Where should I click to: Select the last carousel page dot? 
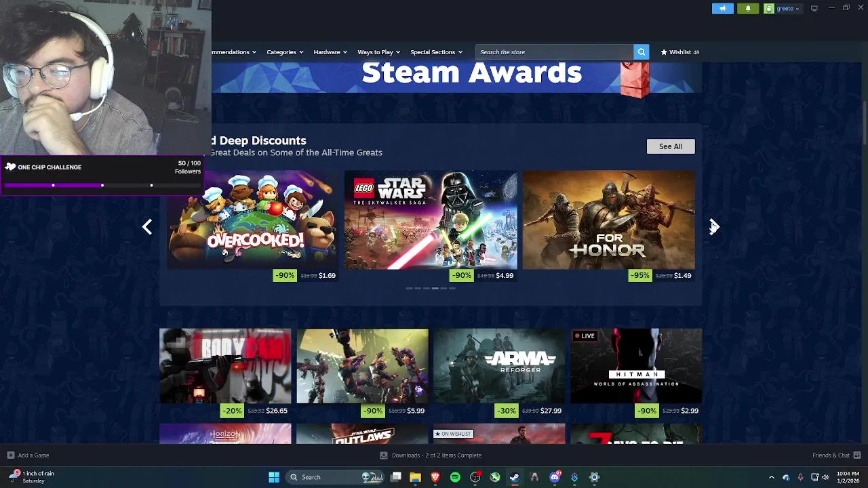[x=452, y=289]
